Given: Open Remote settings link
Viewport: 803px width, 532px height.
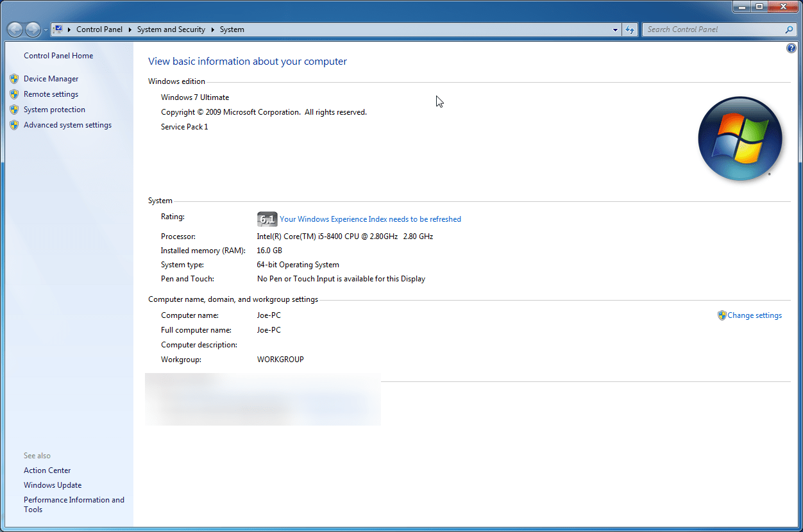Looking at the screenshot, I should tap(51, 94).
